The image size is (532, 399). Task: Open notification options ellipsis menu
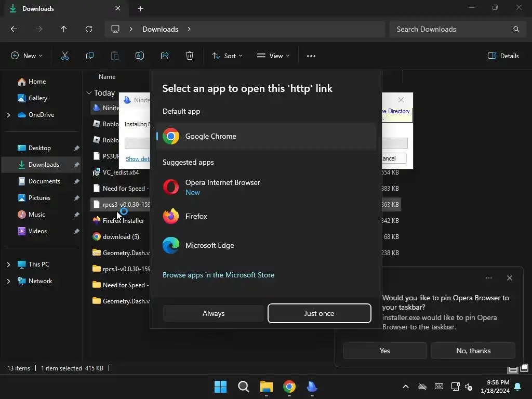pos(488,278)
